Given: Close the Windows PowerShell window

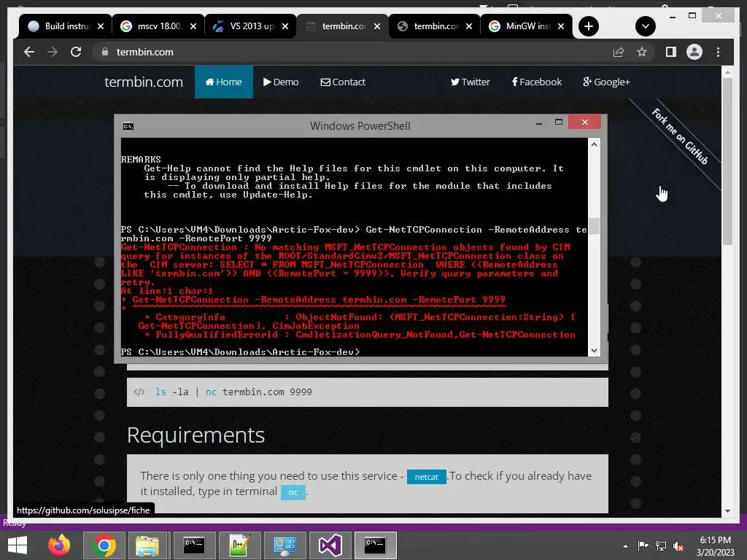Looking at the screenshot, I should pos(584,122).
